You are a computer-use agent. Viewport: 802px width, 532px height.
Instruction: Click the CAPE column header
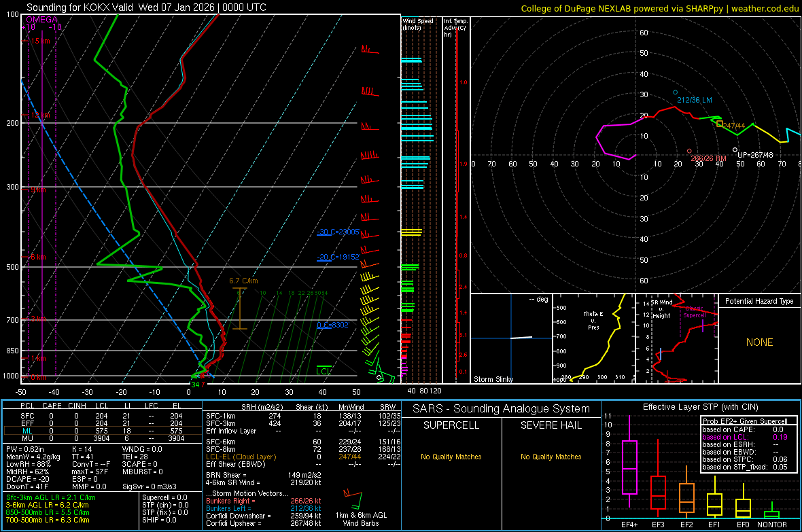52,406
